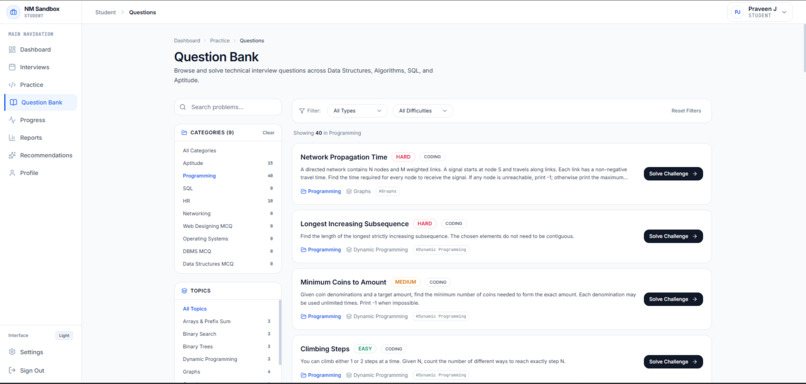Select Dynamic Programming in the Topics list
Image resolution: width=806 pixels, height=384 pixels.
pos(226,359)
